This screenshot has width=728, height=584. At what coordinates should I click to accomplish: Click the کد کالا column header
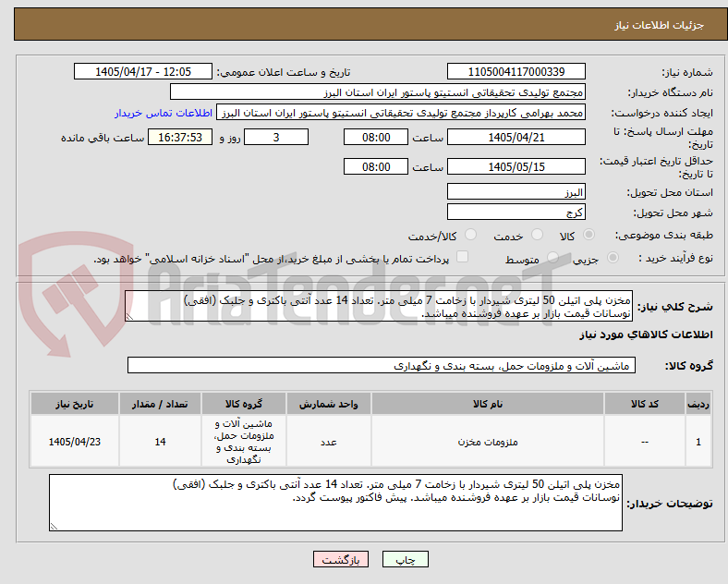point(645,404)
